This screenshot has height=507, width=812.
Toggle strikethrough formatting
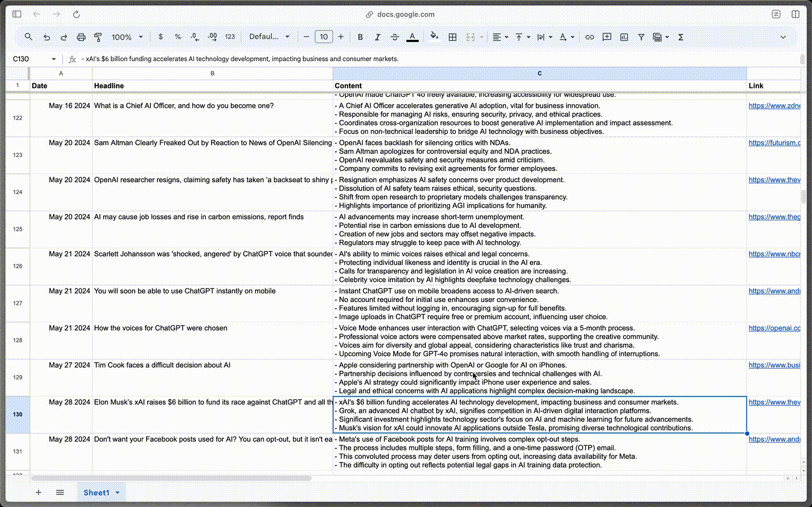(395, 37)
